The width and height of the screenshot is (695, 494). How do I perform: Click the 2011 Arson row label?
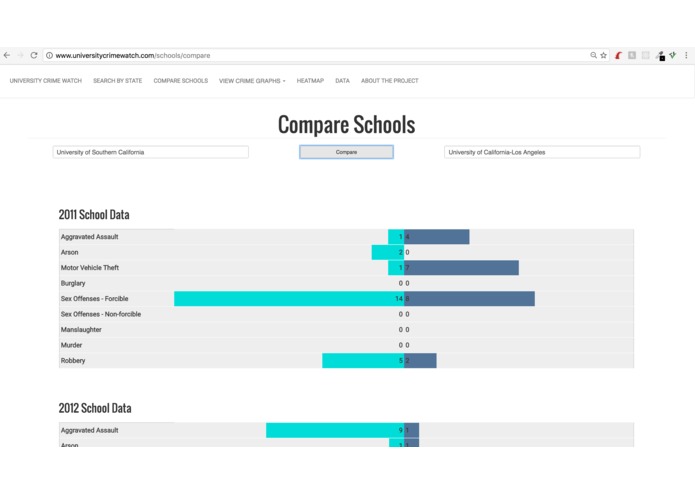coord(70,252)
